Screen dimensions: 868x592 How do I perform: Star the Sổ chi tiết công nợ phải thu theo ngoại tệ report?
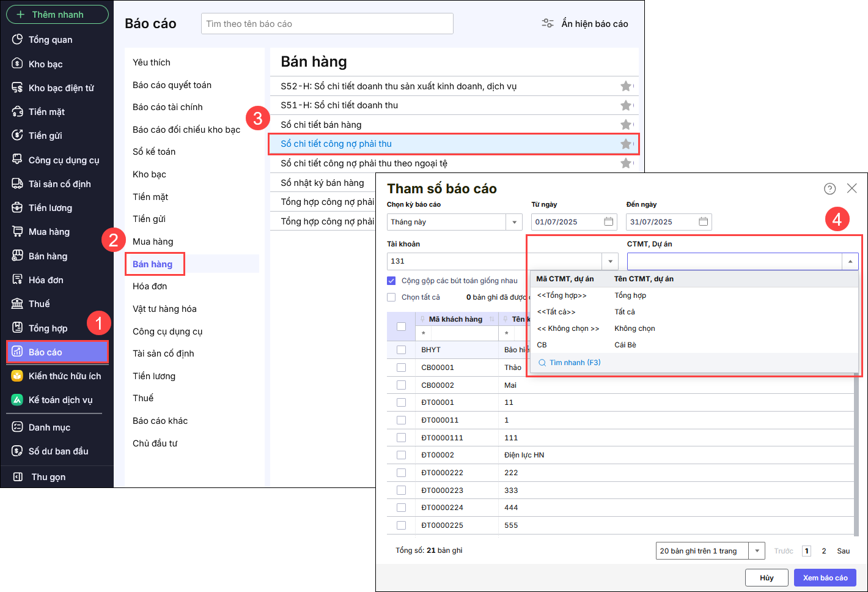point(626,163)
